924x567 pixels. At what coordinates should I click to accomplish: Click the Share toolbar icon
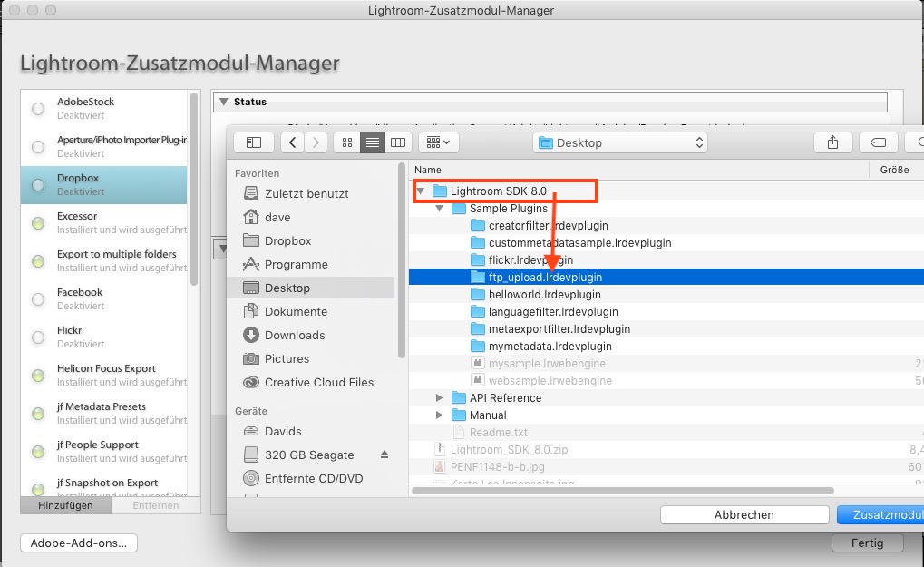pyautogui.click(x=832, y=142)
